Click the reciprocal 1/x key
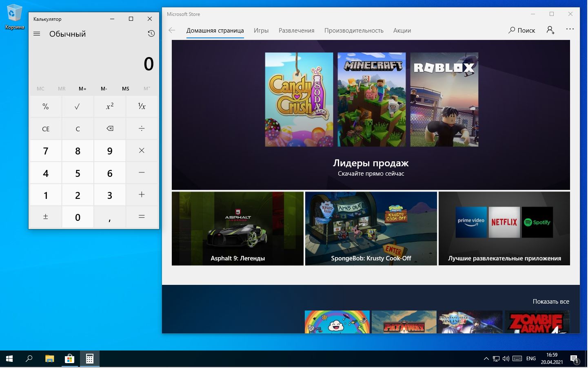This screenshot has height=368, width=588. [142, 107]
